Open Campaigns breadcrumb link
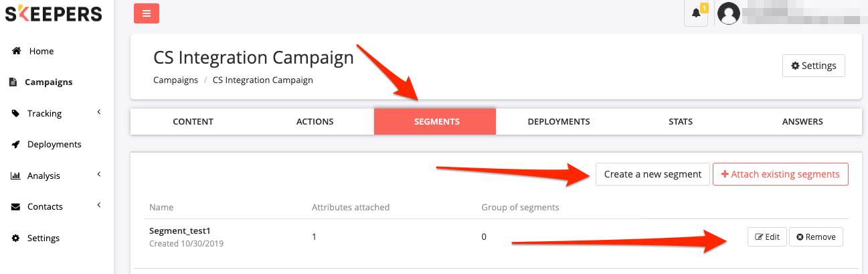 (x=176, y=80)
